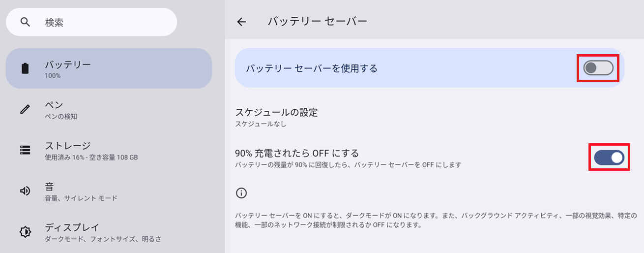The image size is (644, 253).
Task: Click the back arrow icon
Action: 241,22
